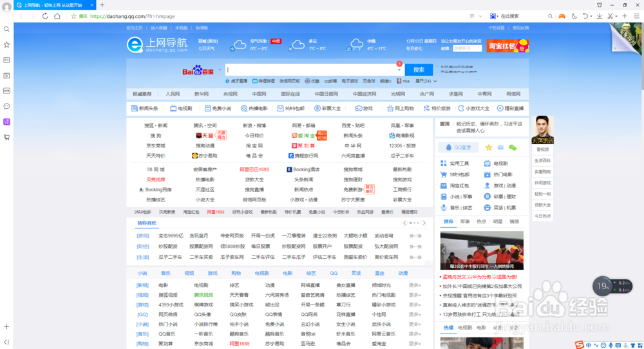Close the page-curl ad in top-right corner

[615, 48]
